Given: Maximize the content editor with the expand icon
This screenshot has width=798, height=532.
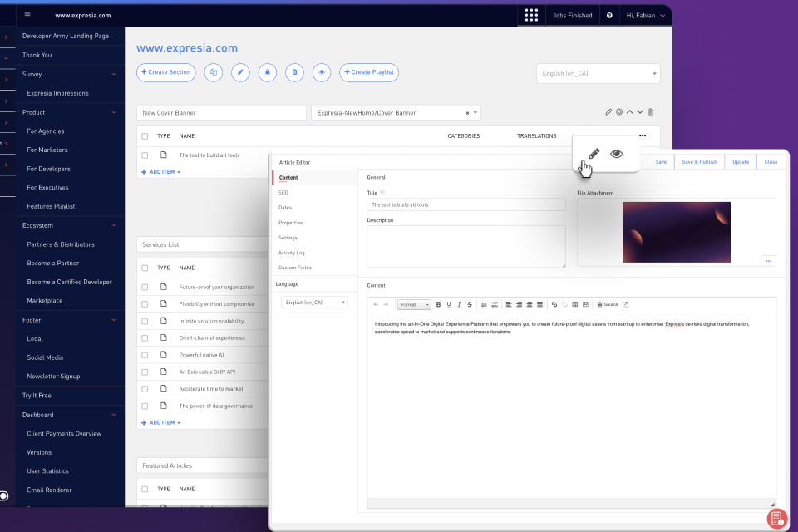Looking at the screenshot, I should [x=625, y=304].
